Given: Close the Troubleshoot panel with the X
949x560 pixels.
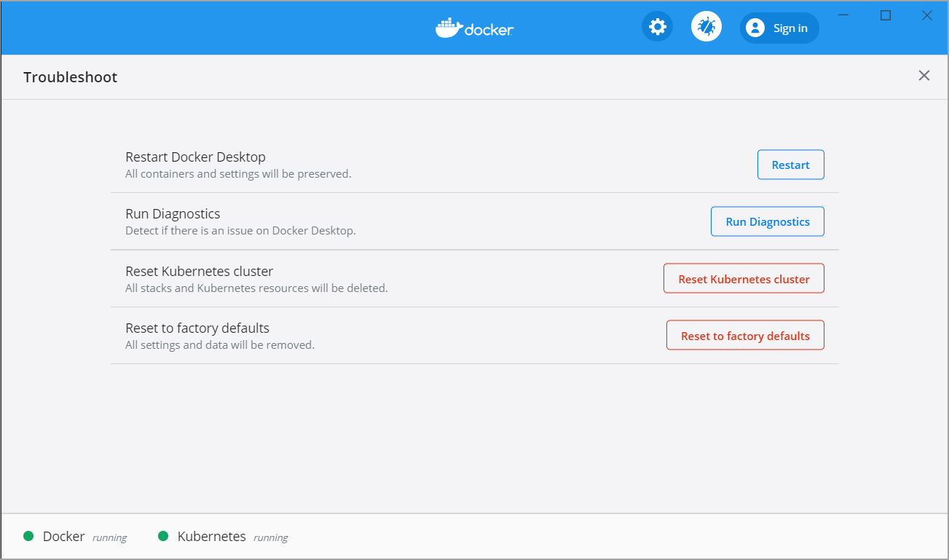Looking at the screenshot, I should click(924, 75).
